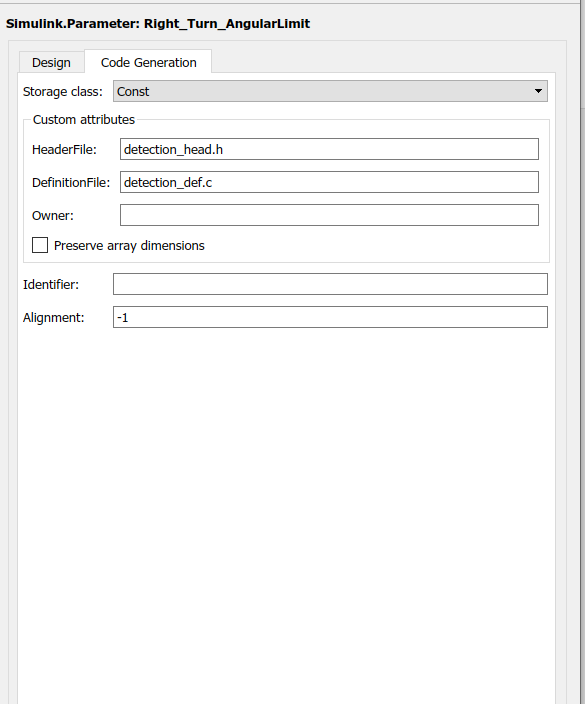This screenshot has width=585, height=704.
Task: Click the HeaderFile label
Action: tap(64, 150)
